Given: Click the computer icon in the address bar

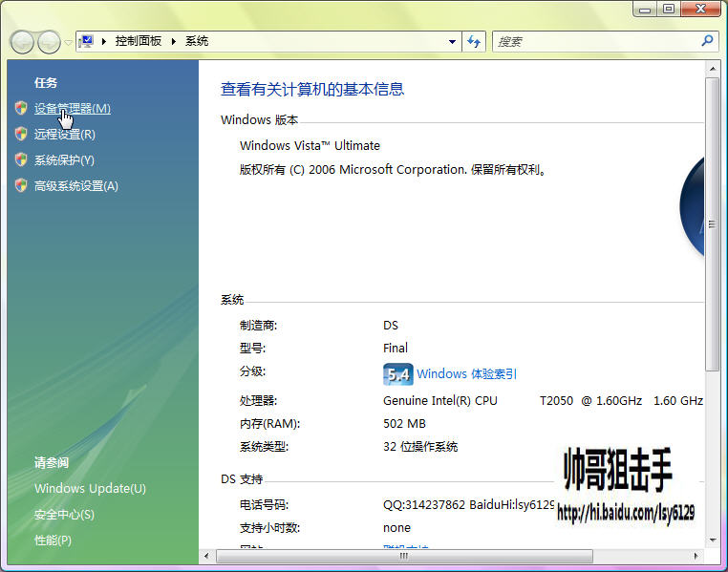Looking at the screenshot, I should [x=86, y=41].
